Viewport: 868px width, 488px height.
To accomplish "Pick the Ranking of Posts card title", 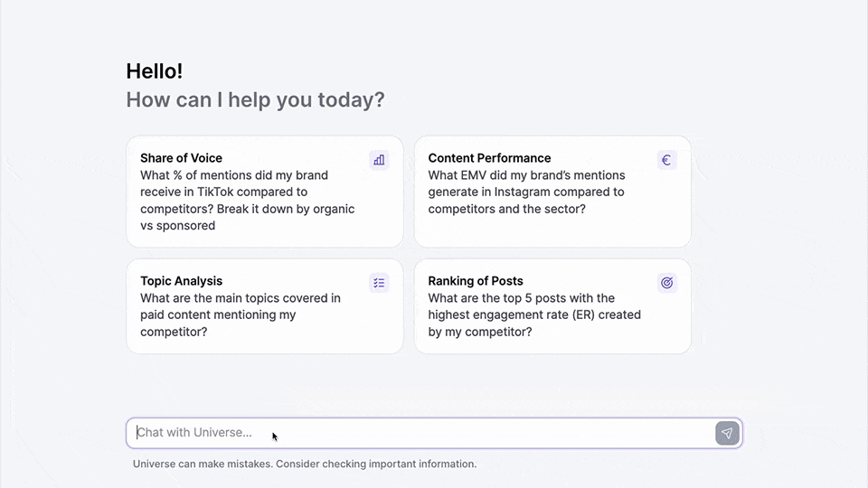I will (x=476, y=281).
